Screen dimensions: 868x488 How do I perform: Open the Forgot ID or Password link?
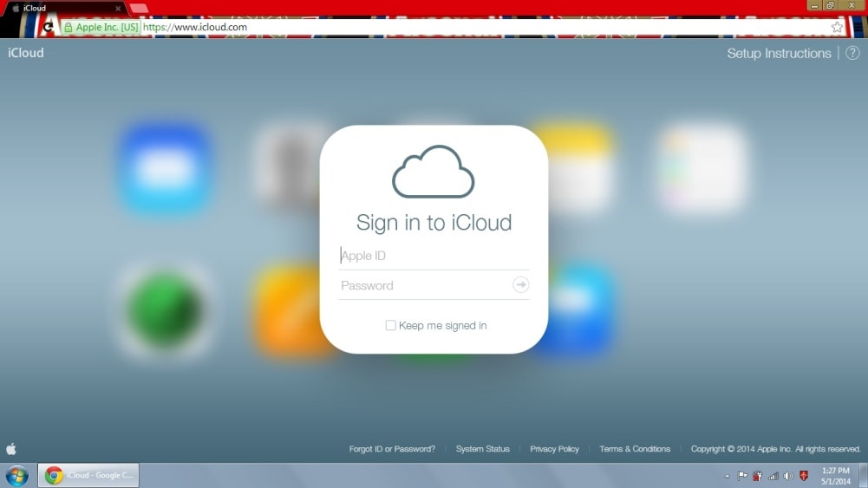tap(392, 449)
